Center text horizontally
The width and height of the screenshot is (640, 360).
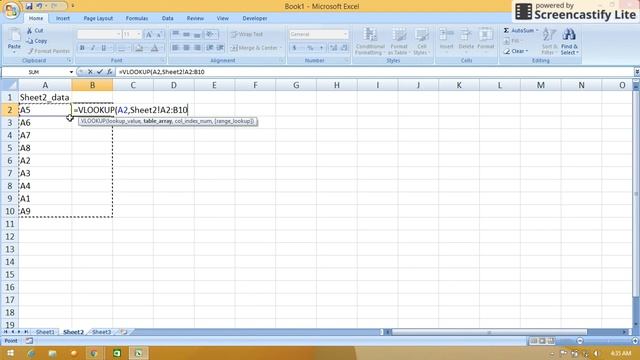click(x=187, y=48)
